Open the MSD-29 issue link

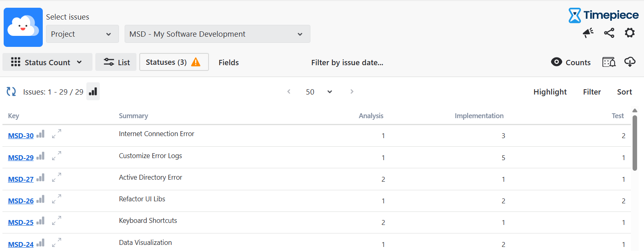[21, 158]
